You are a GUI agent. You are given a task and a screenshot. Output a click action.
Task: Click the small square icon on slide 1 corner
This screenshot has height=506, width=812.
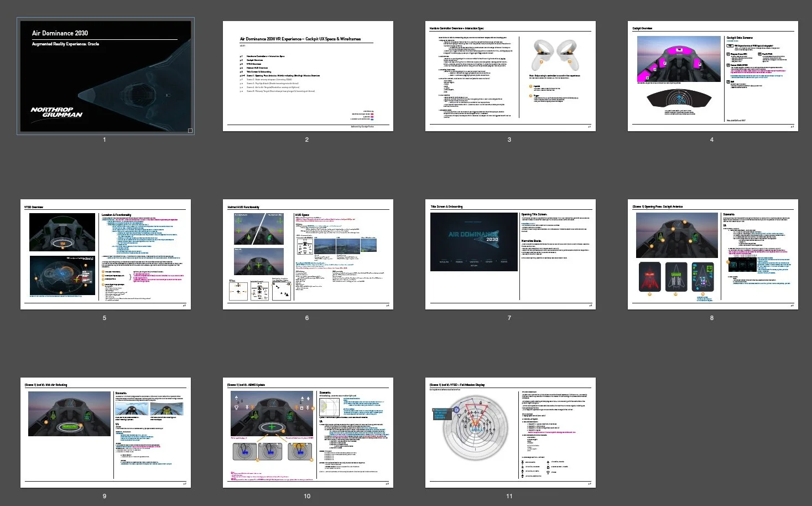coord(190,131)
